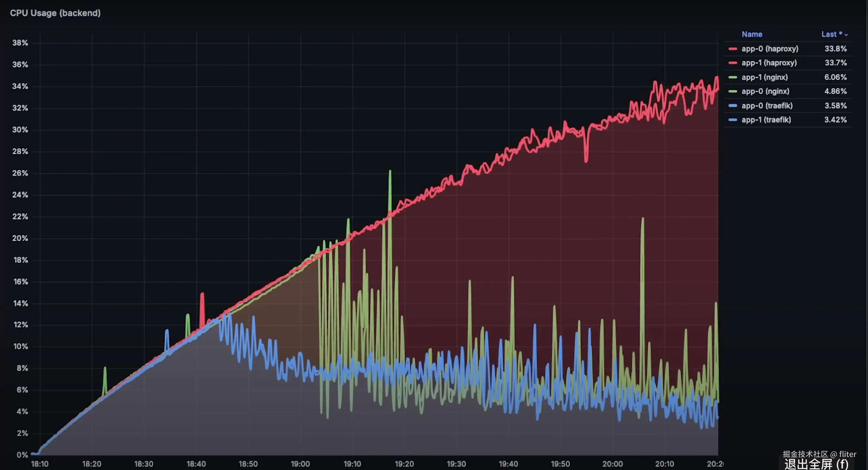Click the 19:00 tick label on time axis
This screenshot has height=470, width=868.
tap(300, 464)
